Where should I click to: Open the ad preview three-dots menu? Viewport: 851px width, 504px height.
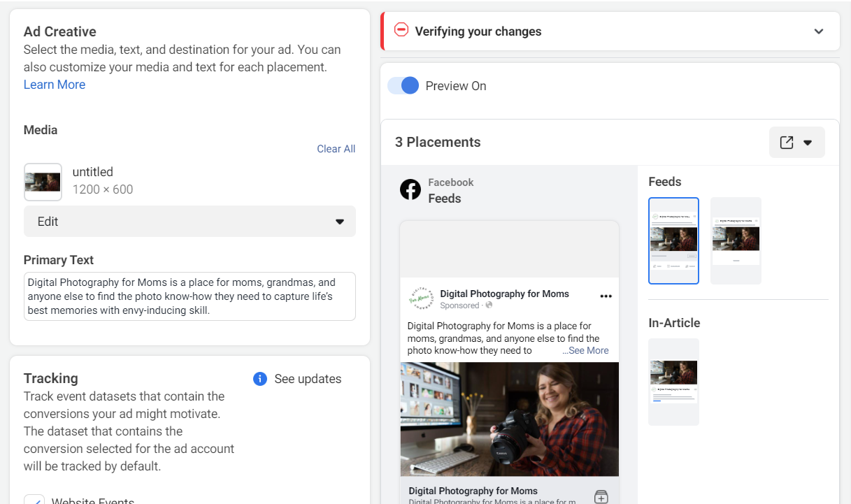(x=606, y=296)
